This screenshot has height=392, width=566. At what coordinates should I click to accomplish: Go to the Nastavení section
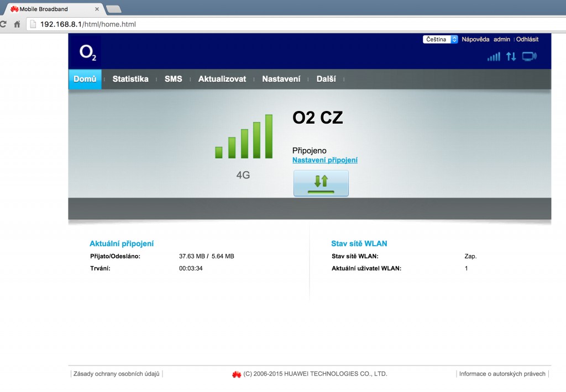pyautogui.click(x=281, y=79)
